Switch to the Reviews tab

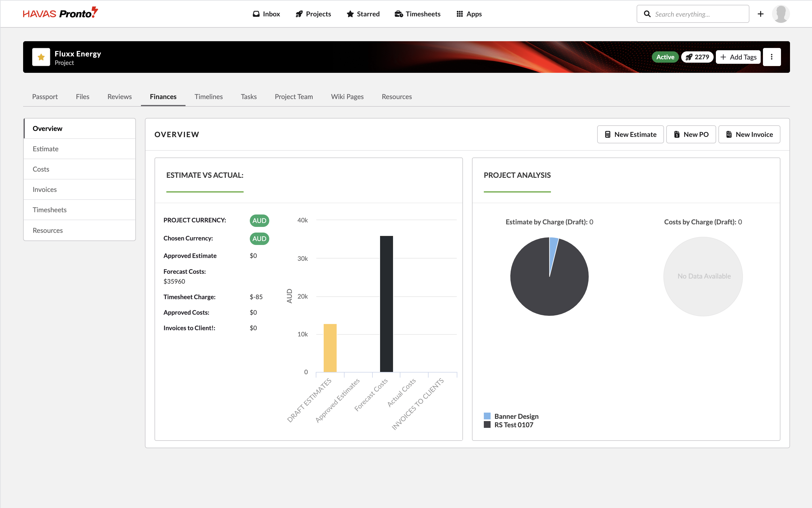120,97
